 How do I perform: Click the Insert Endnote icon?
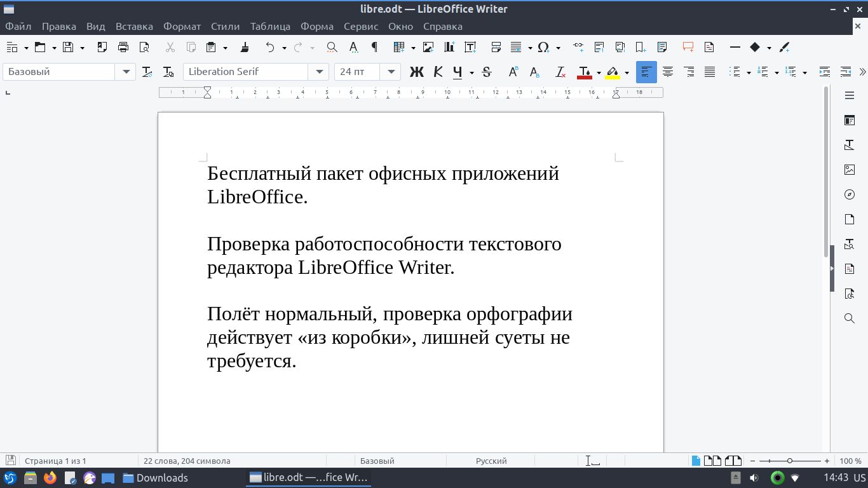click(x=620, y=47)
